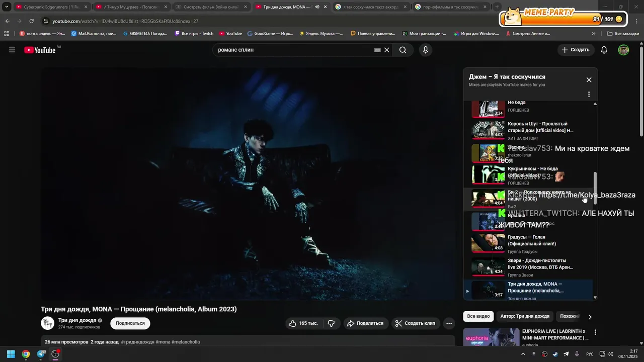Click the address bar URL
644x362 pixels.
coord(125,21)
